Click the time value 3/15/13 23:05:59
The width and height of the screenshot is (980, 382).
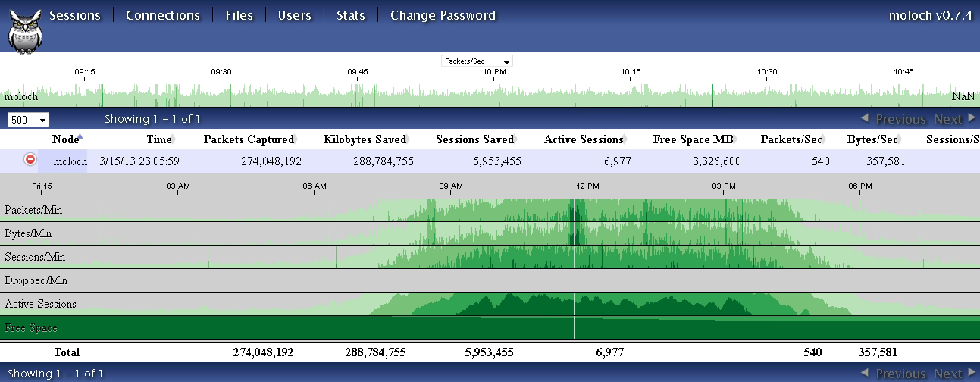point(139,161)
